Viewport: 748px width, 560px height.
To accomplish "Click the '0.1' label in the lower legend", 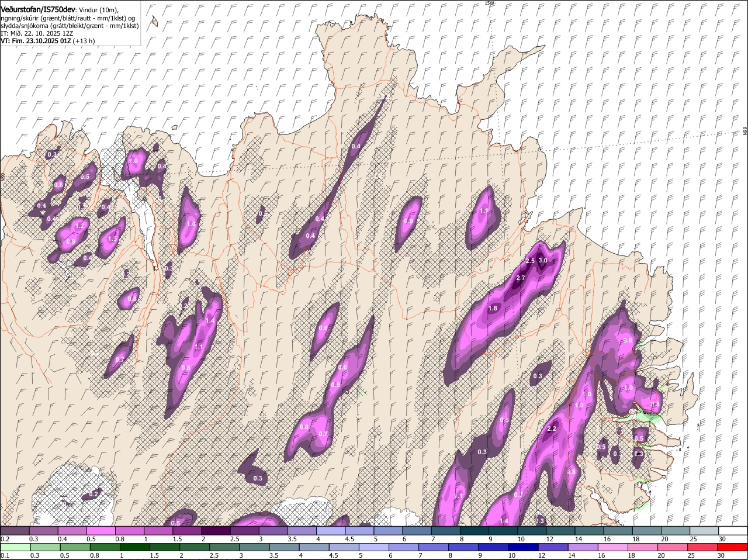I will click(x=5, y=556).
